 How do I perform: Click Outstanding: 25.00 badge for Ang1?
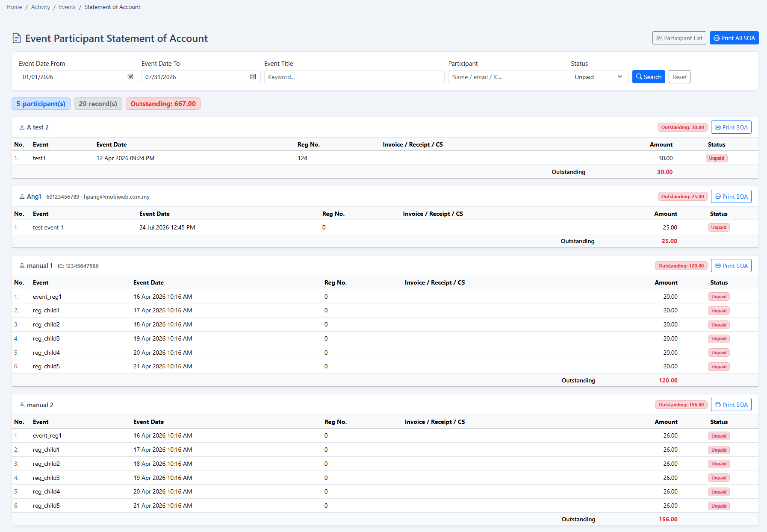click(x=682, y=197)
